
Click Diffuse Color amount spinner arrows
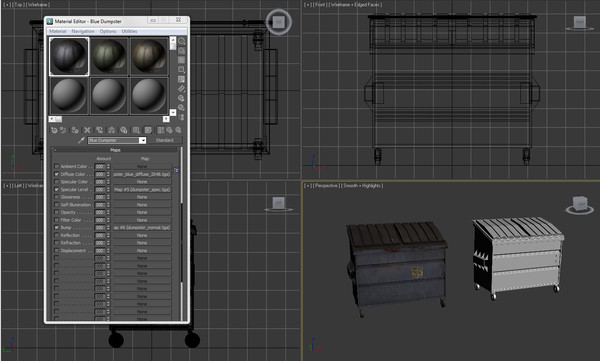click(x=109, y=174)
